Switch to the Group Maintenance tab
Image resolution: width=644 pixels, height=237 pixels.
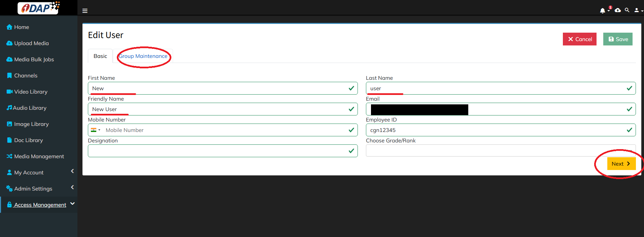pos(143,56)
